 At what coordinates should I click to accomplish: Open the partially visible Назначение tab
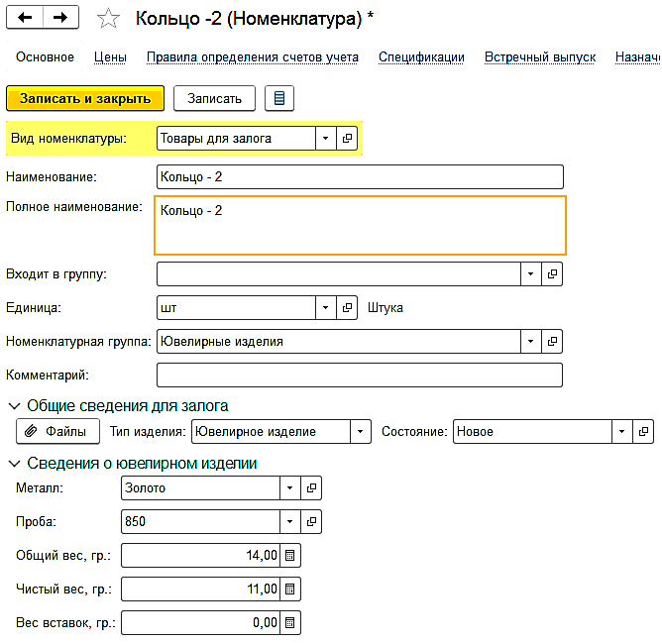coord(638,57)
